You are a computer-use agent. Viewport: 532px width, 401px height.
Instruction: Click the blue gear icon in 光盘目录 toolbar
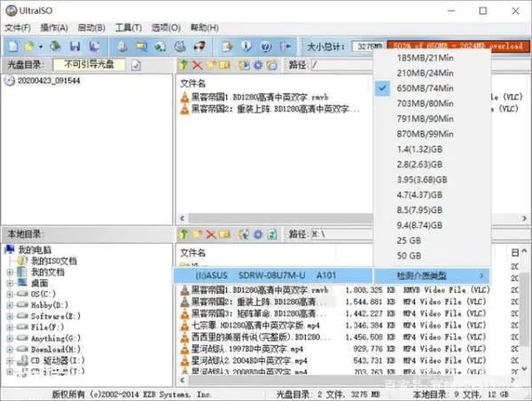coord(258,65)
